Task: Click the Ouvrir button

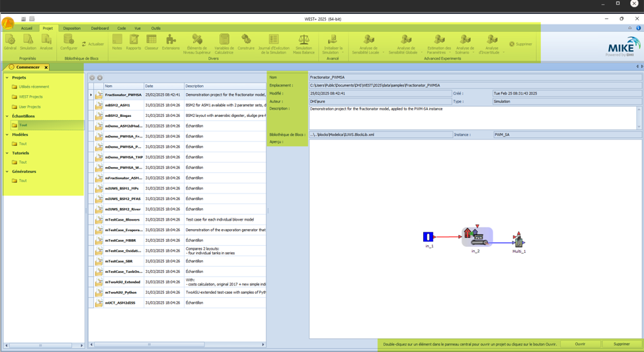Action: click(580, 344)
